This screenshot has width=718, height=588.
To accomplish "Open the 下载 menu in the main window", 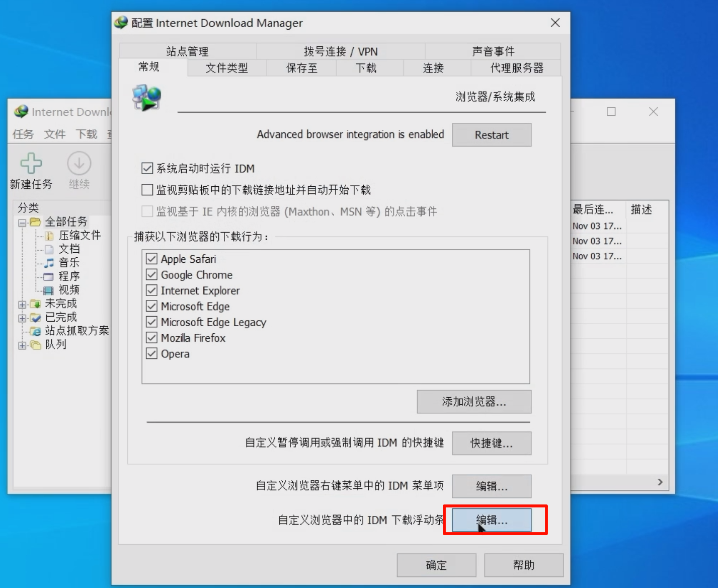I will 87,134.
